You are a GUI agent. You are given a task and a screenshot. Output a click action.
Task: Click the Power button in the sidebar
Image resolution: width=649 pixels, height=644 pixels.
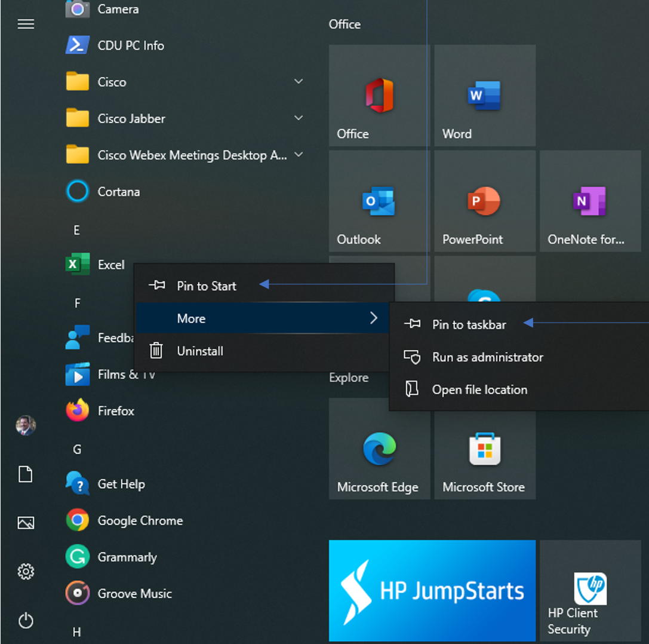[26, 620]
